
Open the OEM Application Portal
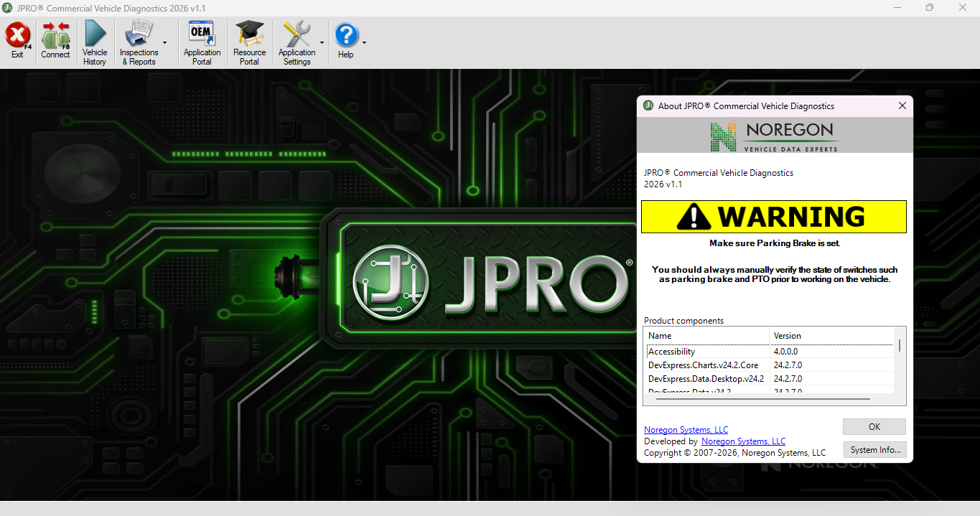(202, 42)
